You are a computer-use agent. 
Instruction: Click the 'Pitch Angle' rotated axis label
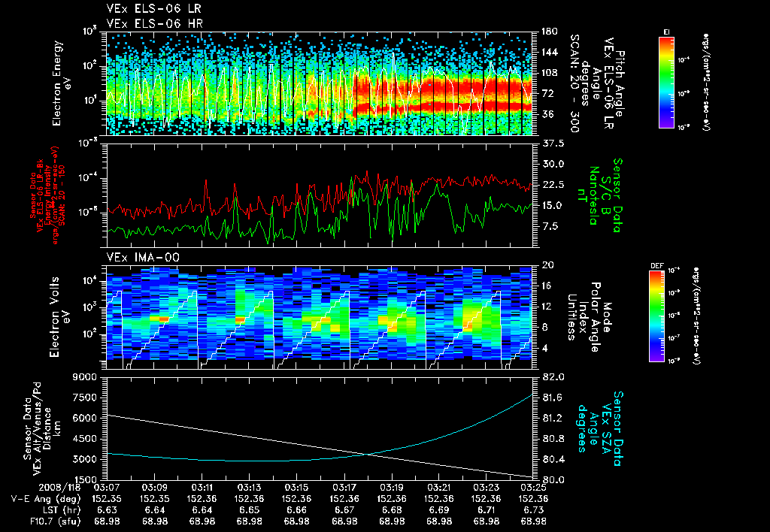tap(620, 84)
